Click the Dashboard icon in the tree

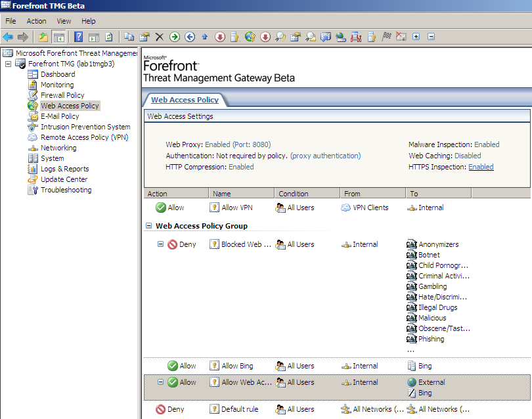click(x=33, y=74)
